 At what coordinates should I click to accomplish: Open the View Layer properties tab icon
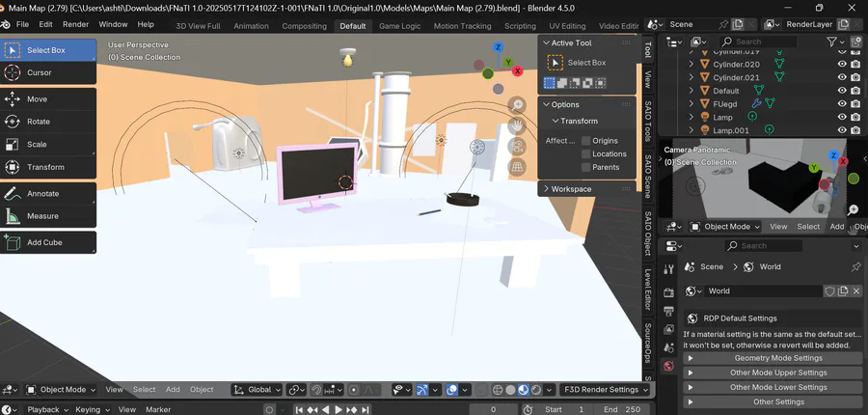coord(668,330)
